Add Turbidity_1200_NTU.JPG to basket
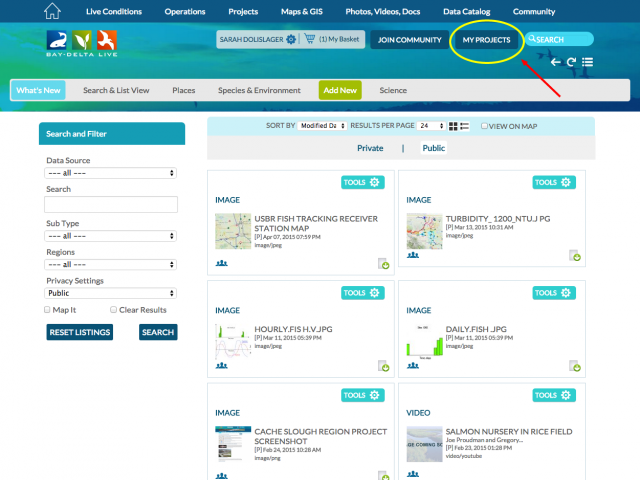This screenshot has width=640, height=480. pos(575,256)
